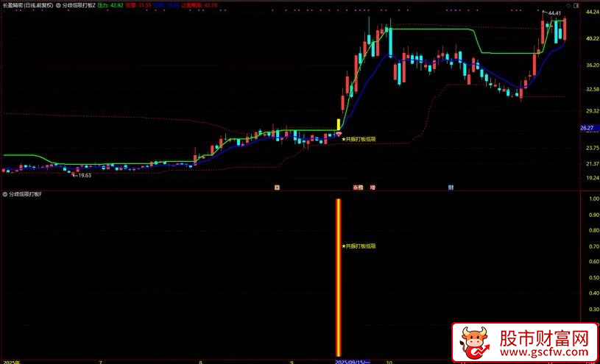Image resolution: width=600 pixels, height=364 pixels.
Task: Open settings gear beside 分歧低吸打板Z indicator
Action: point(57,6)
